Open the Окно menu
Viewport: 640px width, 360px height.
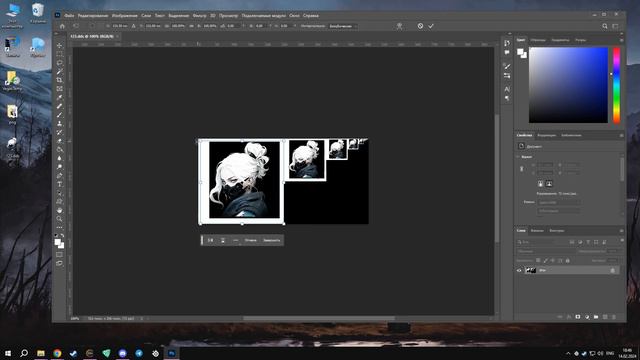(x=294, y=16)
